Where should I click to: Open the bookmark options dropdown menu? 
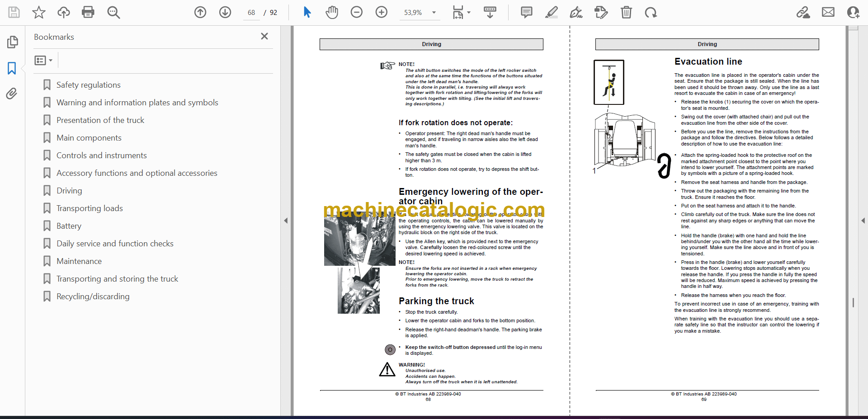(x=43, y=60)
